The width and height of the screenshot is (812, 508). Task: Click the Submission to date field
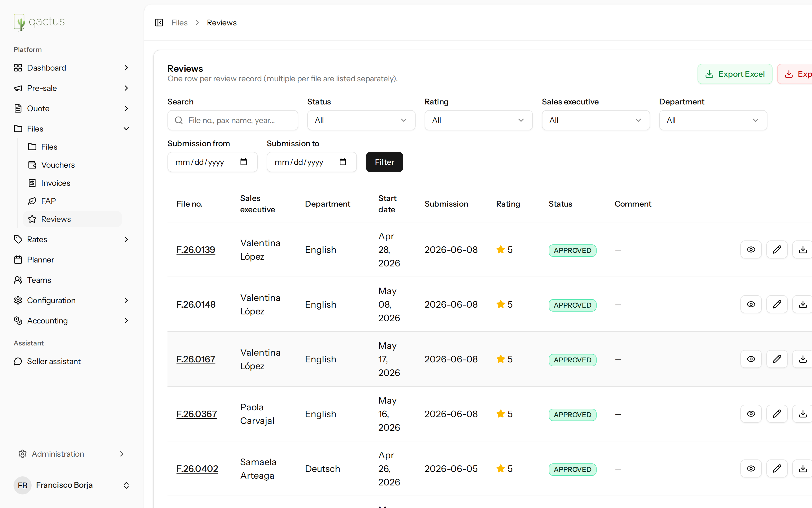[x=311, y=162]
